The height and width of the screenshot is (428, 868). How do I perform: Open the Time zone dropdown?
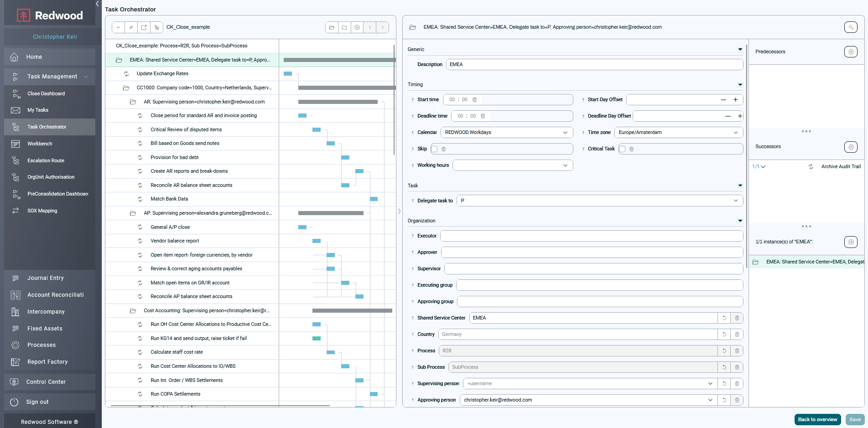[x=678, y=133]
